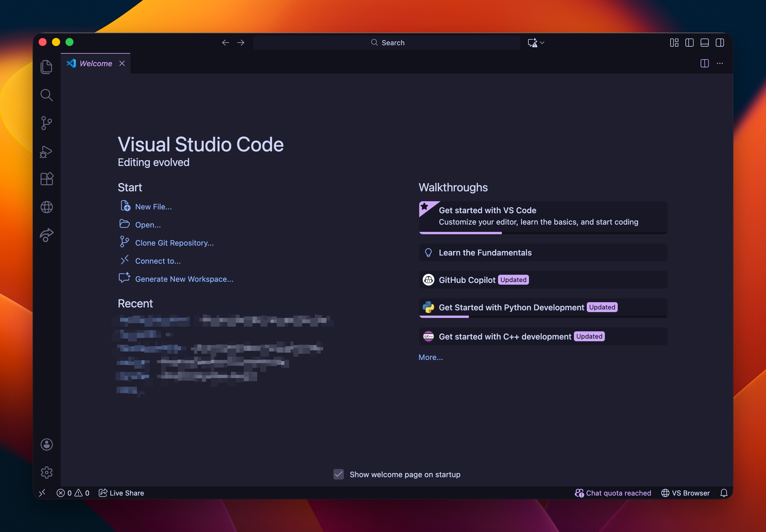
Task: Click the More... walkthroughs link
Action: 430,357
